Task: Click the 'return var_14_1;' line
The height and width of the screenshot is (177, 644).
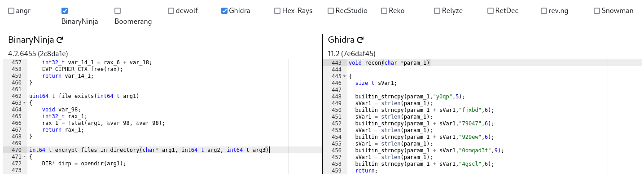Action: [x=68, y=76]
